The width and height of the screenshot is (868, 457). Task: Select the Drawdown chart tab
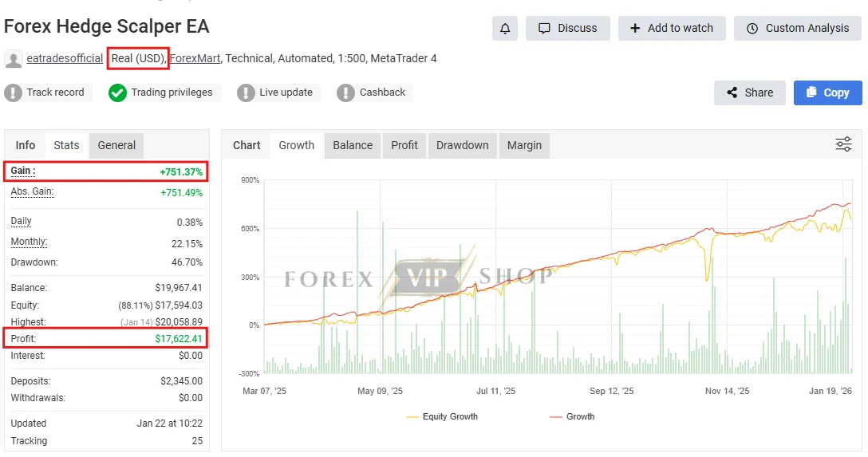[x=462, y=145]
